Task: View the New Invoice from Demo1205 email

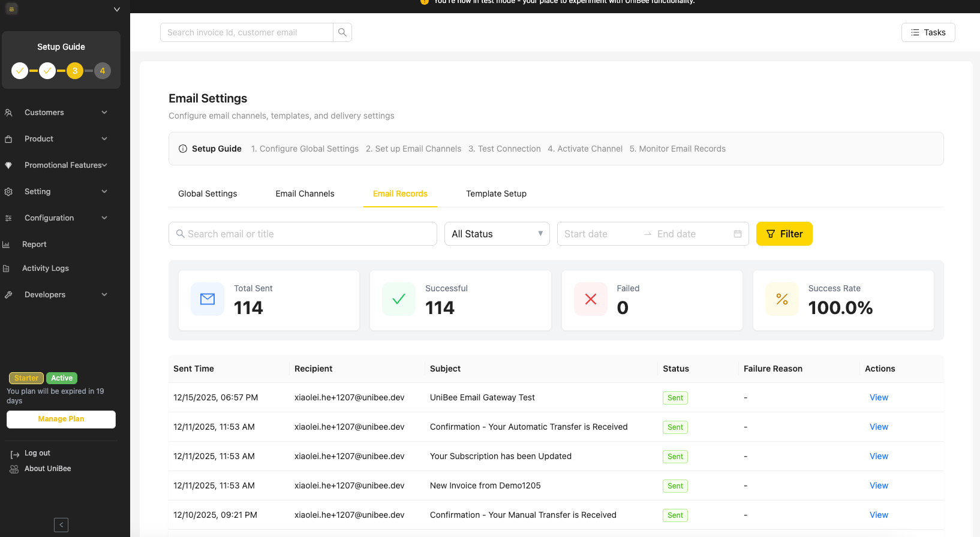Action: (x=879, y=485)
